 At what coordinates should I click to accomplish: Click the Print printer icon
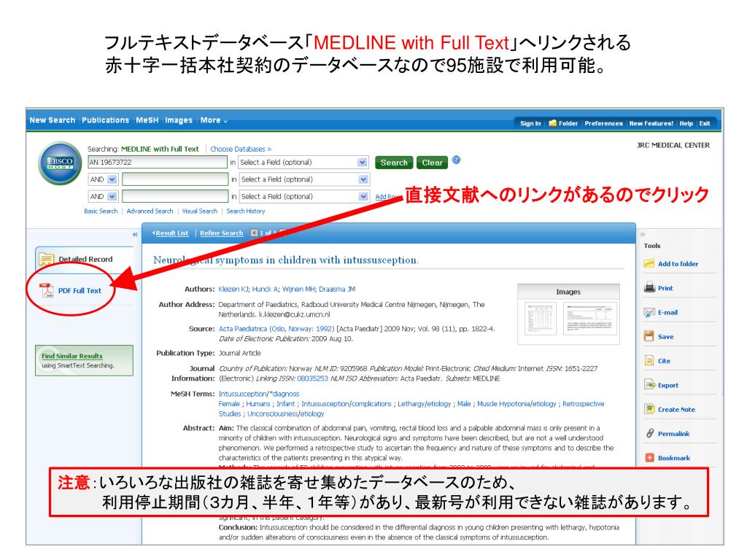[649, 287]
